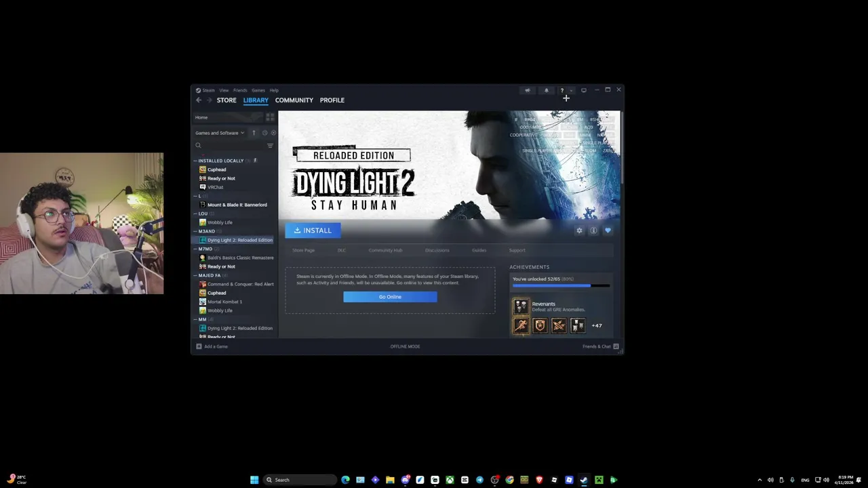Open the Friends menu
Screen dimensions: 868x488
pyautogui.click(x=240, y=90)
